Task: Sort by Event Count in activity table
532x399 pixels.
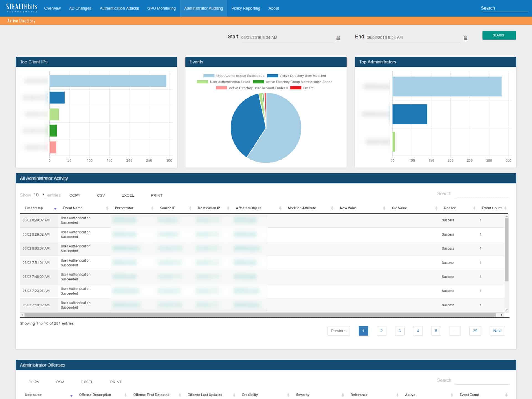Action: tap(492, 208)
